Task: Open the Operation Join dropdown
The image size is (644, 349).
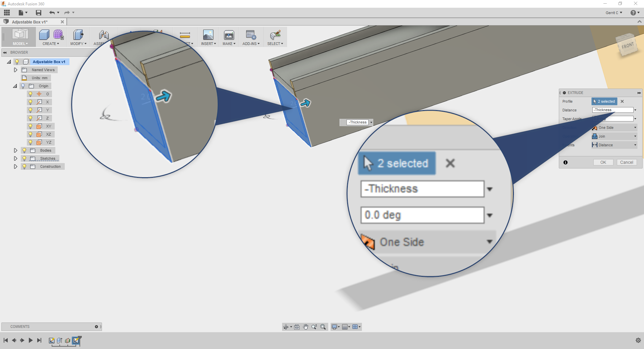Action: pyautogui.click(x=614, y=136)
